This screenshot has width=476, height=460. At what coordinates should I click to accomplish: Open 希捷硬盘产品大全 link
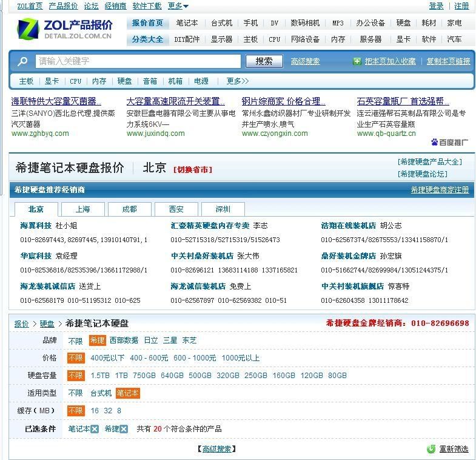point(429,161)
